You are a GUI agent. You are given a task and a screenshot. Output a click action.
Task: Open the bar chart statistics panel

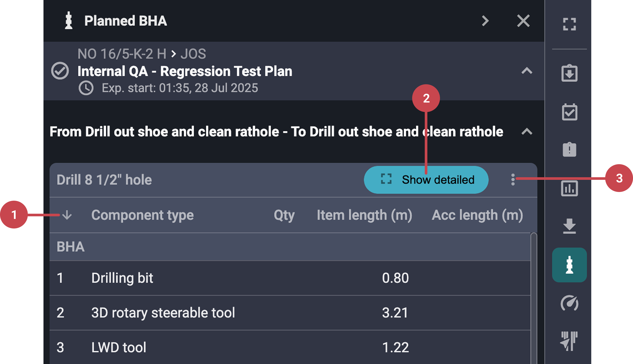(x=570, y=188)
